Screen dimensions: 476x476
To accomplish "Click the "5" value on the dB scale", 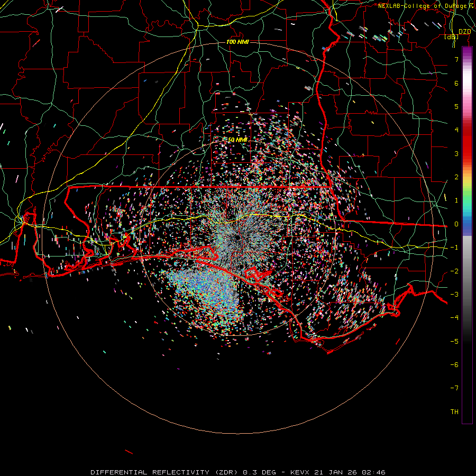I will (456, 106).
